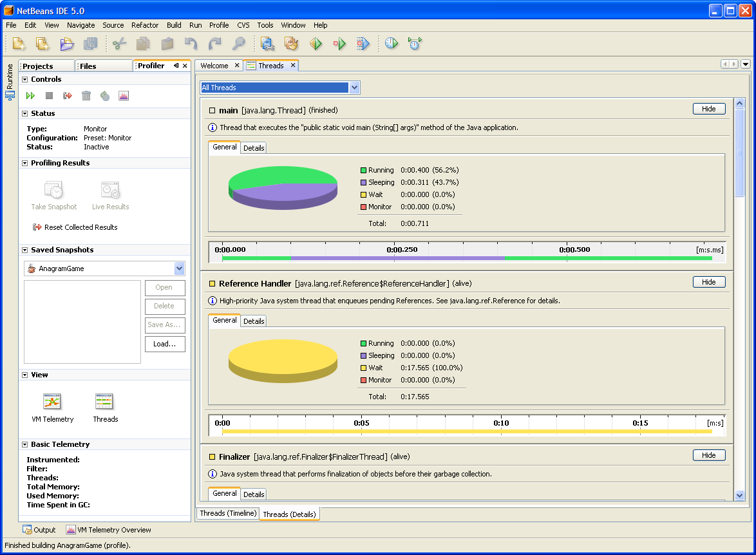756x555 pixels.
Task: Hide the Reference Handler thread panel
Action: [709, 282]
